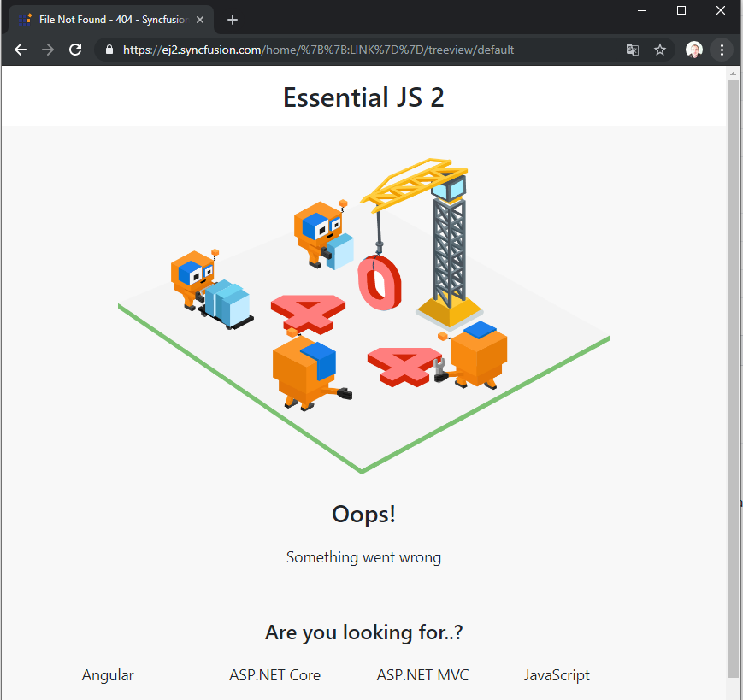Close the File Not Found tab
The image size is (743, 700).
pos(200,20)
